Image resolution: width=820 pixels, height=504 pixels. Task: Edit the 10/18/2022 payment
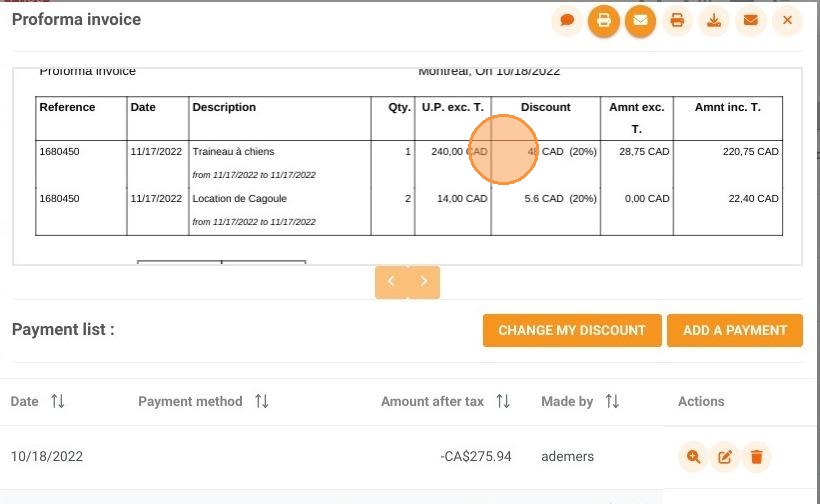pyautogui.click(x=725, y=457)
